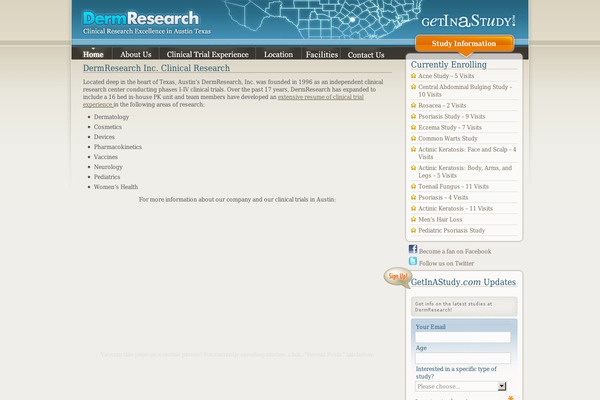View Rosacea - 2 Visits study
600x400 pixels.
pos(442,105)
